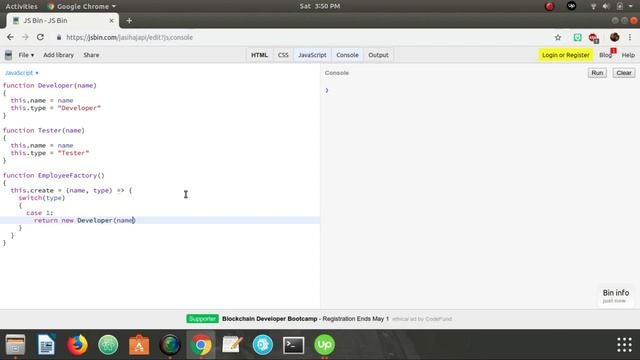The height and width of the screenshot is (360, 640).
Task: Show applications grid
Action: point(624,344)
